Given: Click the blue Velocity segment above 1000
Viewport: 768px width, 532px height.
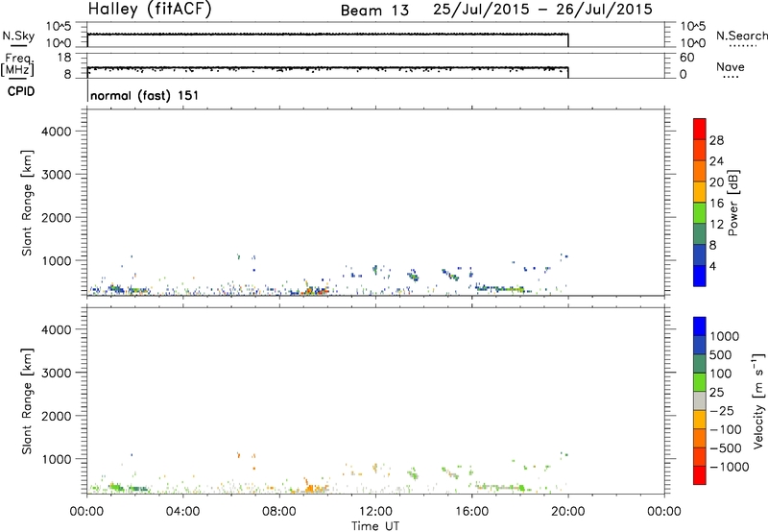Looking at the screenshot, I should (700, 326).
